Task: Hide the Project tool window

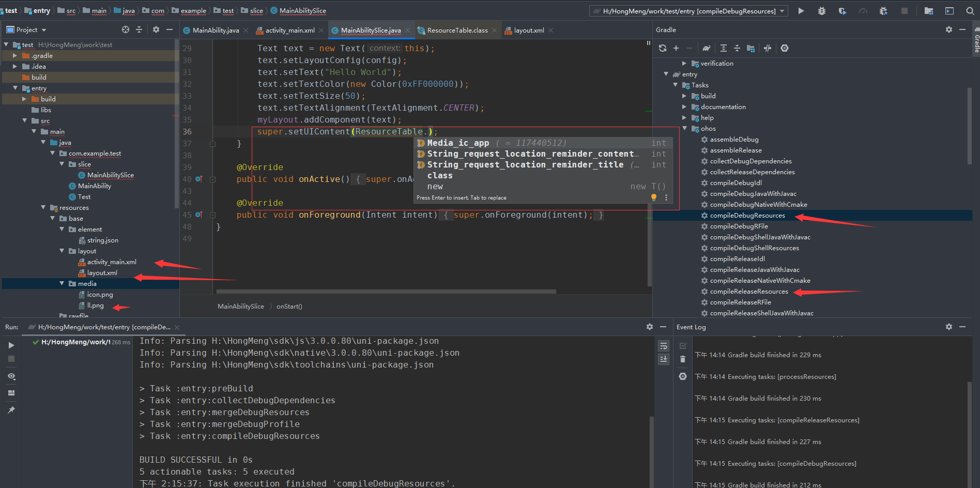Action: (x=170, y=29)
